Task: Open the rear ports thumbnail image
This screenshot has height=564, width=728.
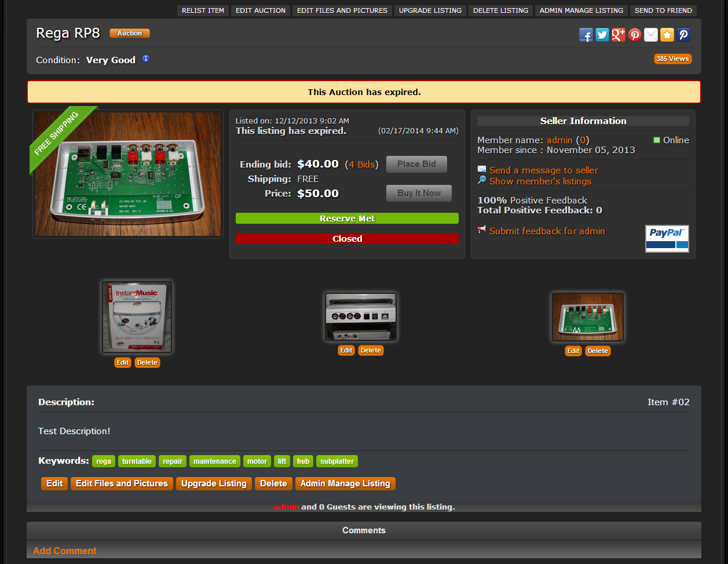Action: pos(361,317)
